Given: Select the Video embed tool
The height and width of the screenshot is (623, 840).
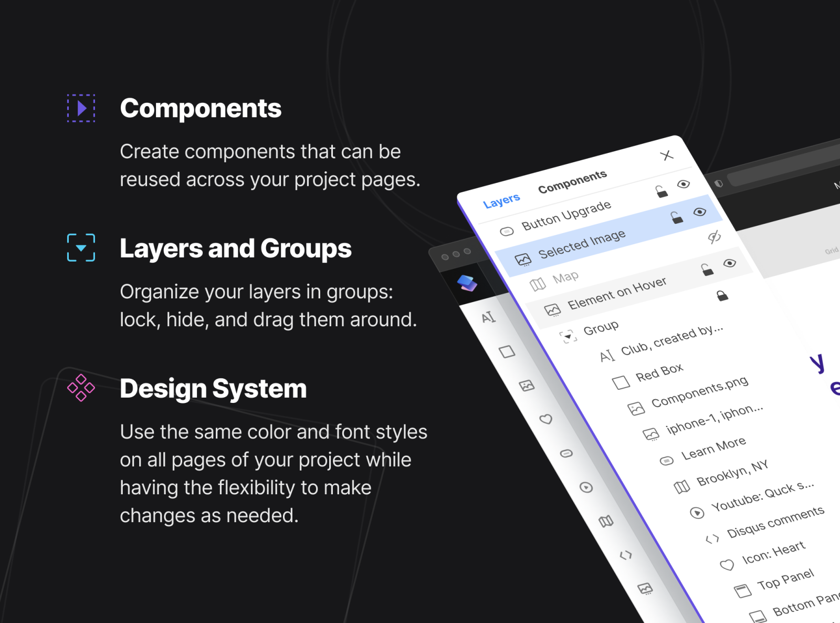Looking at the screenshot, I should (x=586, y=486).
